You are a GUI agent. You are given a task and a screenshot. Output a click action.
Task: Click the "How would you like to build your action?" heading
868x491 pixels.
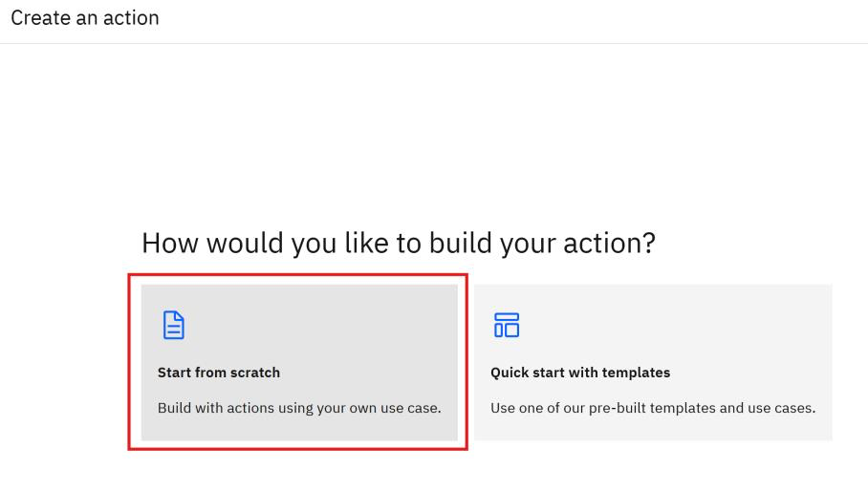coord(399,243)
